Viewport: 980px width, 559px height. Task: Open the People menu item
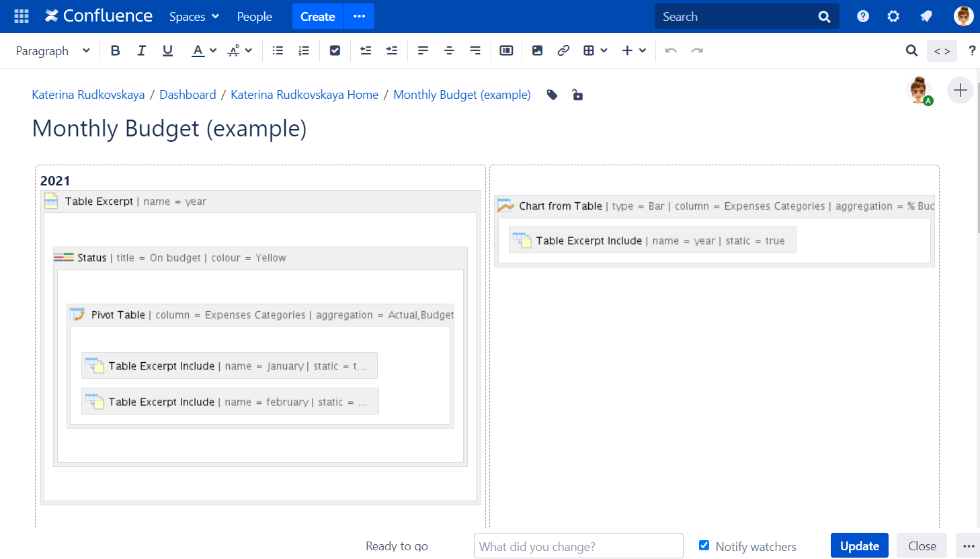pyautogui.click(x=254, y=17)
